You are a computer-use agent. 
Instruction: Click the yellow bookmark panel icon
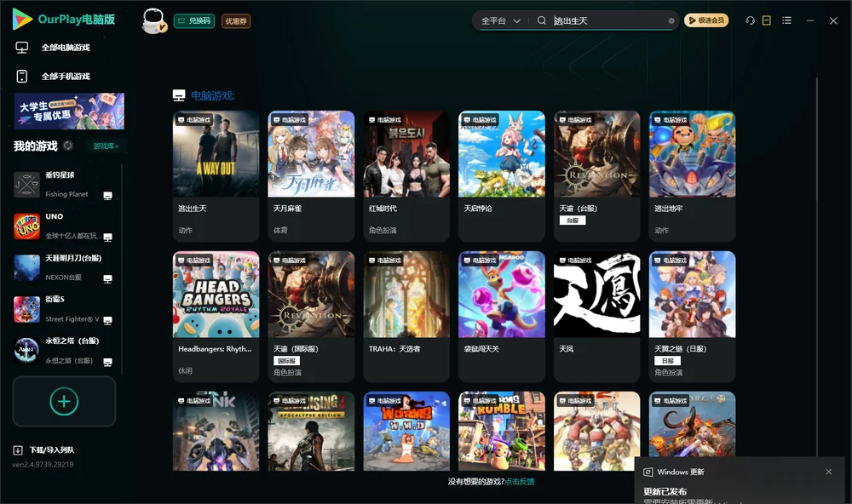click(x=767, y=20)
